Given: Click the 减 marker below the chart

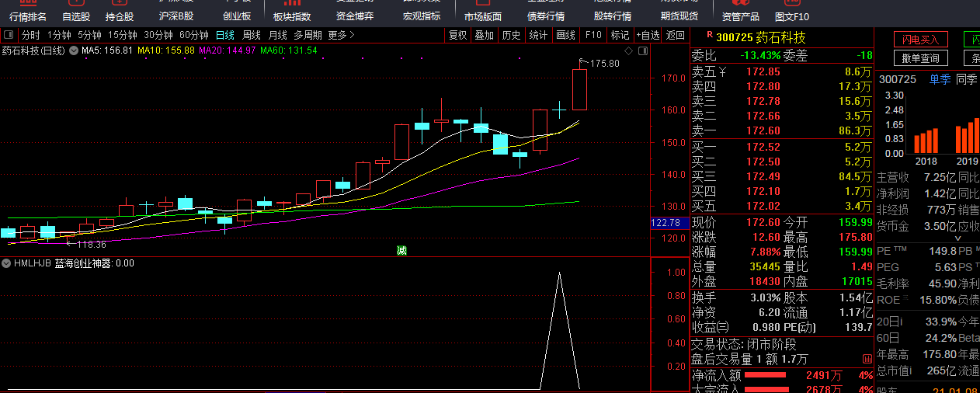Looking at the screenshot, I should (x=401, y=250).
